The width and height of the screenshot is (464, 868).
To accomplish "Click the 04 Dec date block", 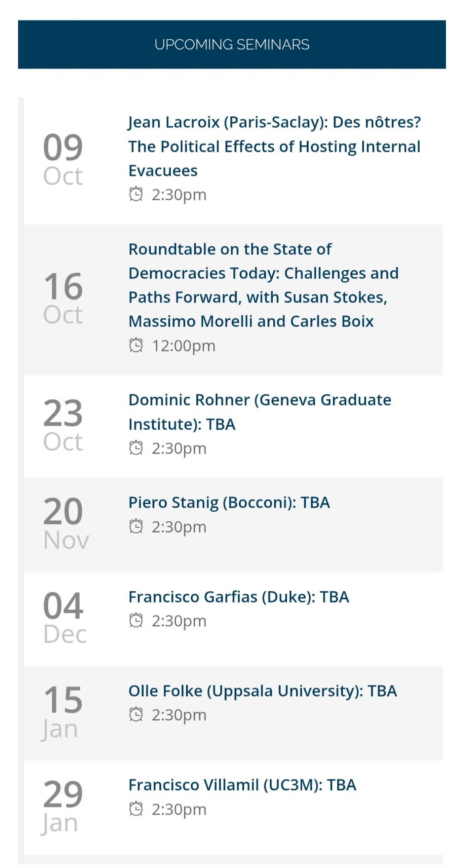I will (x=65, y=618).
